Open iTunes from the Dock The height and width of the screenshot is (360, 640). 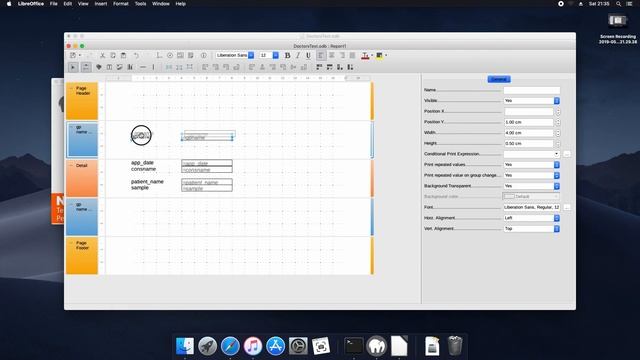(253, 346)
